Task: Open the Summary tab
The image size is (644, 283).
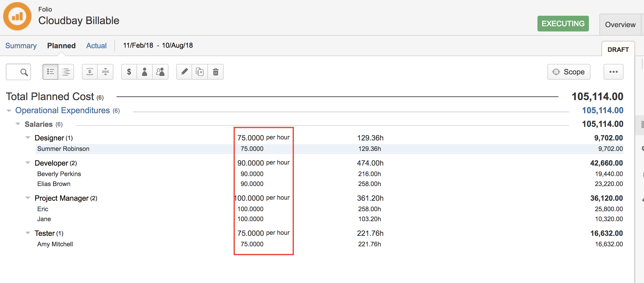Action: [x=21, y=46]
